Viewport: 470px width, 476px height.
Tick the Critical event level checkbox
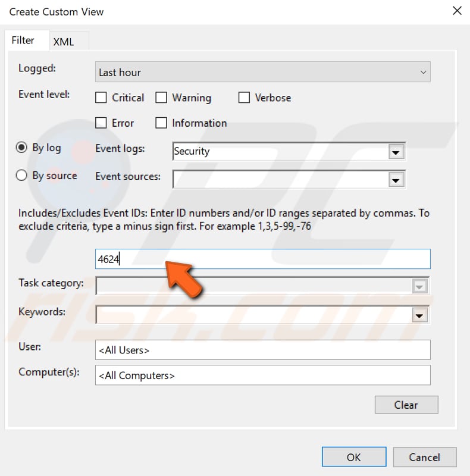[101, 98]
